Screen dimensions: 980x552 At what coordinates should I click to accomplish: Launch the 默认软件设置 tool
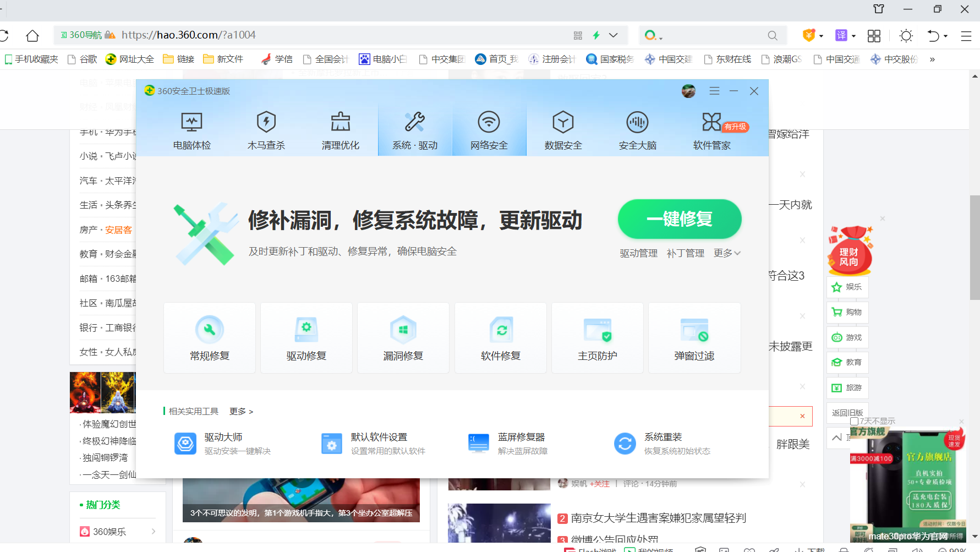coord(373,444)
